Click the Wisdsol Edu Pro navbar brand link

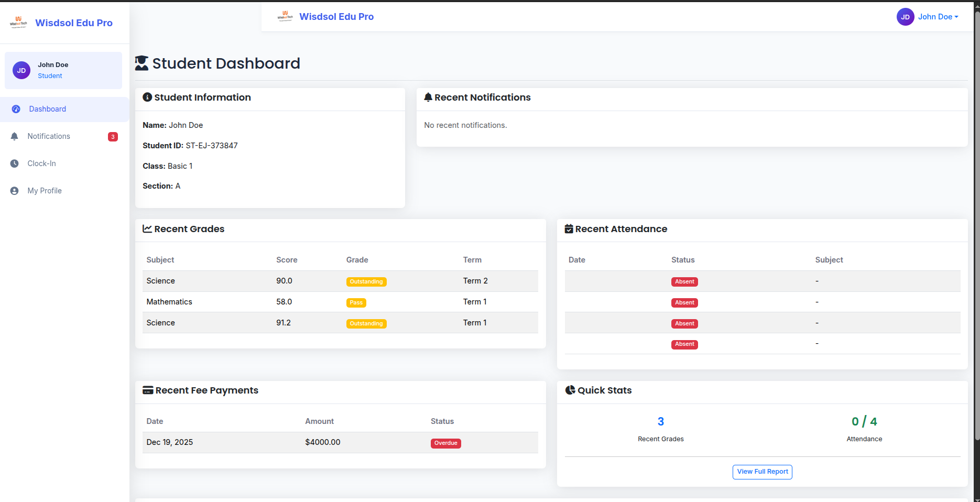click(x=336, y=17)
